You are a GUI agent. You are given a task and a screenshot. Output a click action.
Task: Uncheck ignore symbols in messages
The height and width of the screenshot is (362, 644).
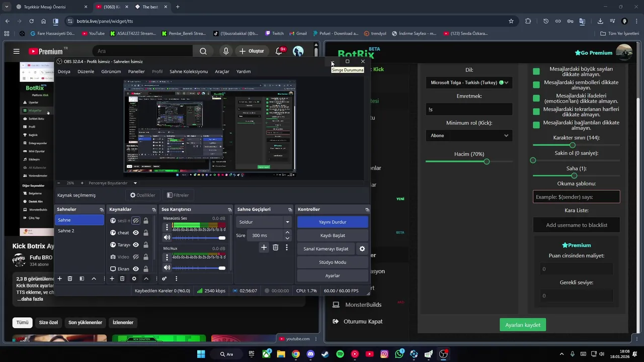tap(536, 84)
